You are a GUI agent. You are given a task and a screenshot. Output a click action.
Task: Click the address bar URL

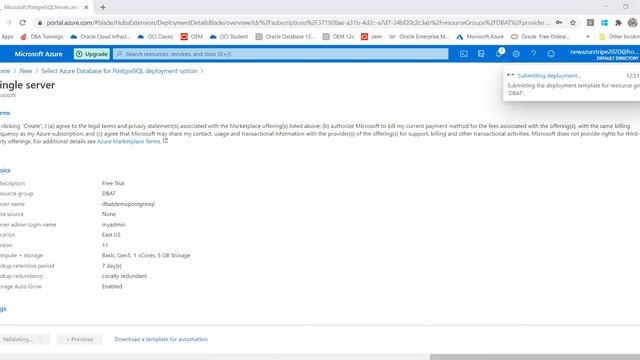point(298,23)
